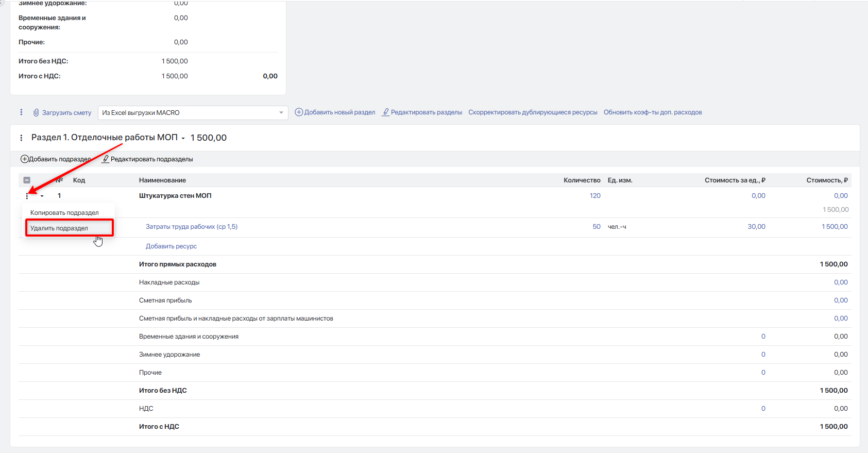
Task: Click pencil icon for Редактировать подразделы
Action: [105, 159]
